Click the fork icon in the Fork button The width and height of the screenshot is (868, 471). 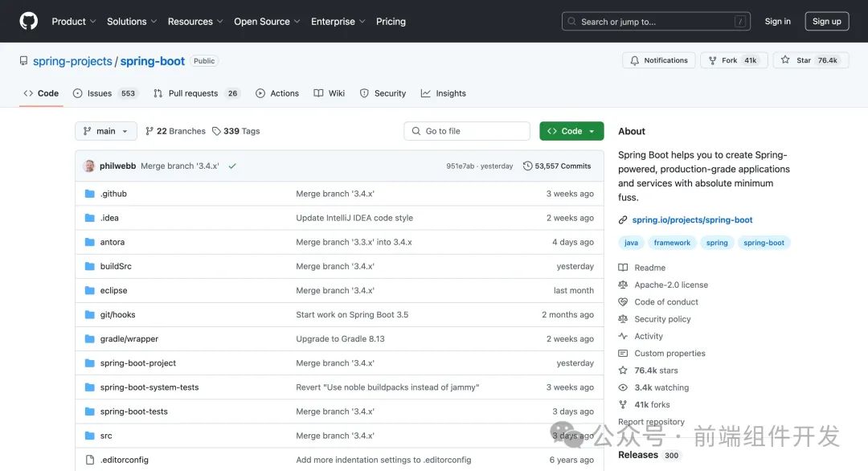[712, 60]
